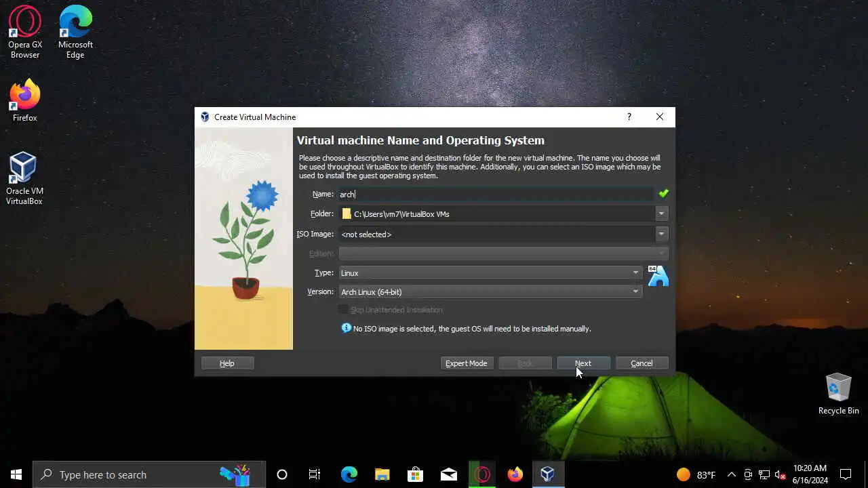Open the Firefox desktop shortcut
Screen dimensions: 868x488
pyautogui.click(x=25, y=100)
